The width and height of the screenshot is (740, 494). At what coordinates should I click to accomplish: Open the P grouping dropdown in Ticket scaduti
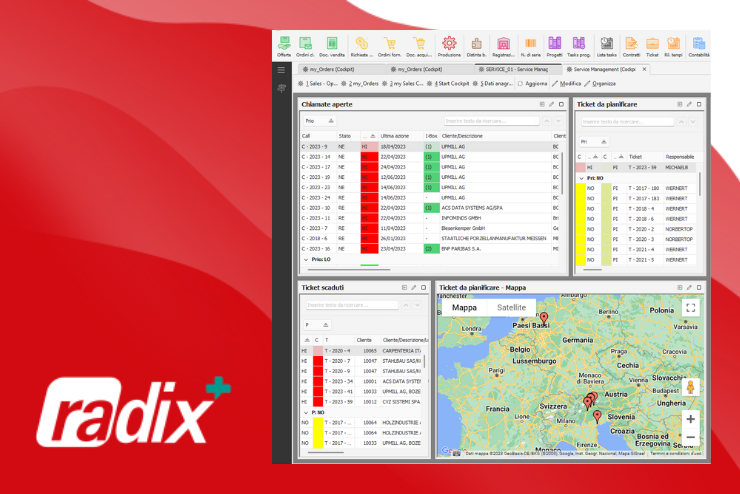point(317,325)
